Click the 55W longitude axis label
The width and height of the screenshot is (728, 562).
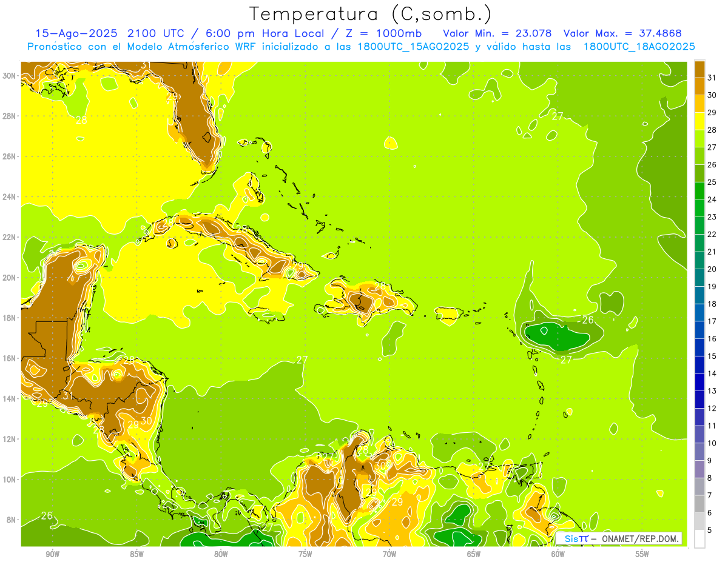point(642,554)
